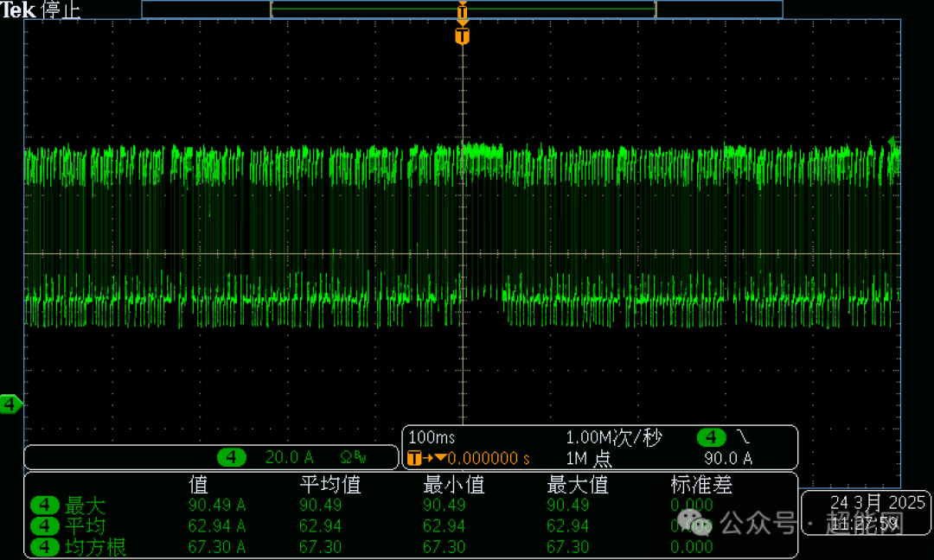The image size is (934, 560).
Task: Open the 100ms horizontal timebase readout
Action: tap(432, 437)
